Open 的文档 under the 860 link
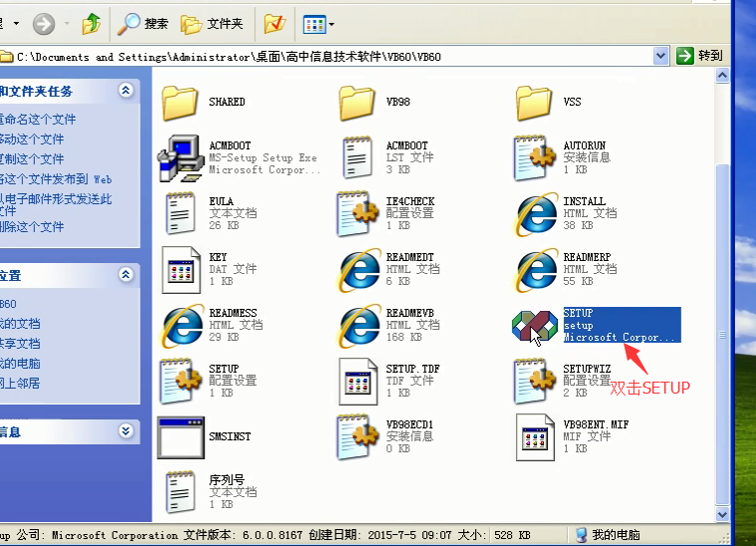This screenshot has height=546, width=756. 20,324
